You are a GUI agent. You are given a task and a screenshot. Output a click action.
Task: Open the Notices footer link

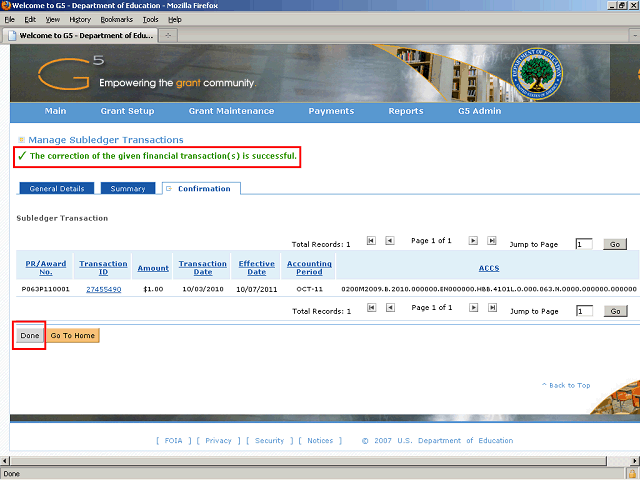[320, 440]
